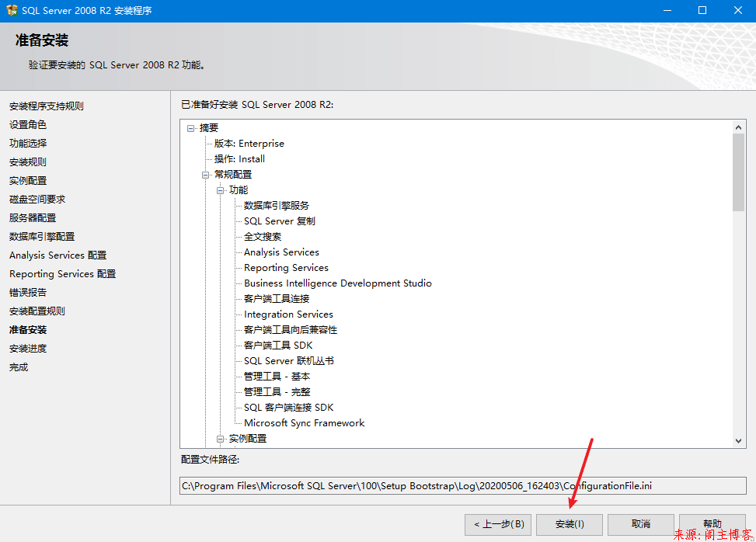Click the 安装(I) button
This screenshot has width=756, height=542.
(570, 524)
